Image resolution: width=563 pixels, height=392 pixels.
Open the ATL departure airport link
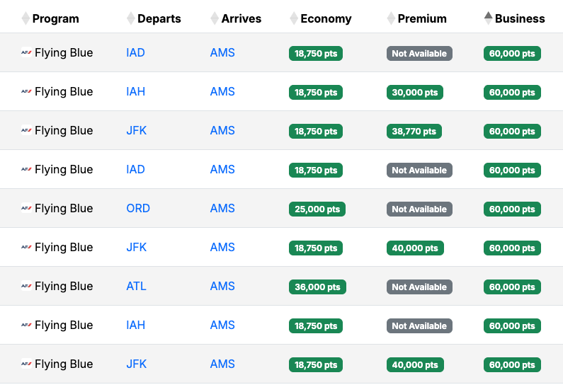[x=136, y=287]
